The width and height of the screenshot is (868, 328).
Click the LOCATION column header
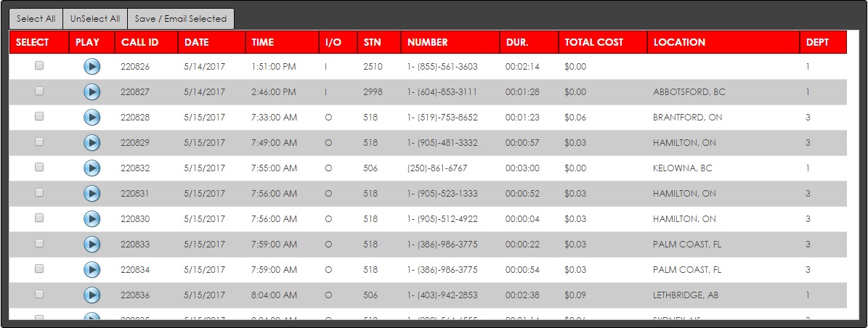coord(679,42)
